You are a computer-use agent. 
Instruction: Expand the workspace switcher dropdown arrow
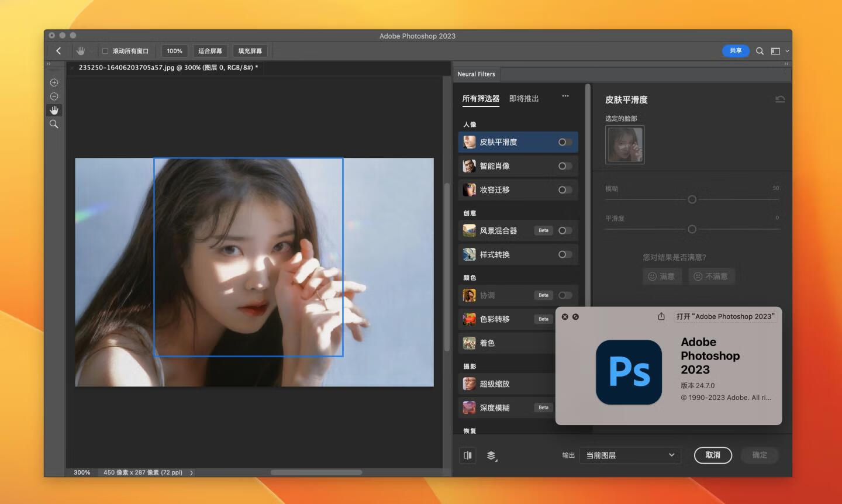click(787, 51)
